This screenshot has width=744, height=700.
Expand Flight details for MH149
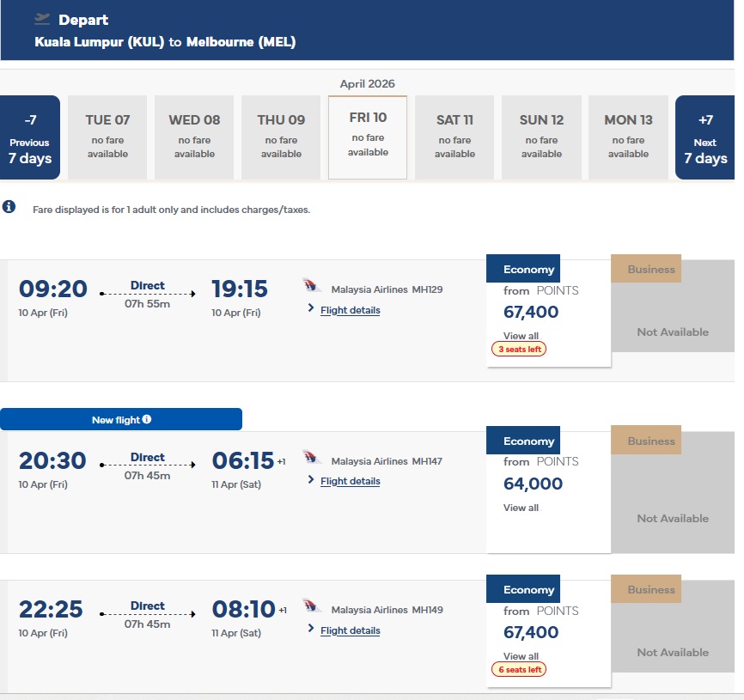click(x=350, y=630)
